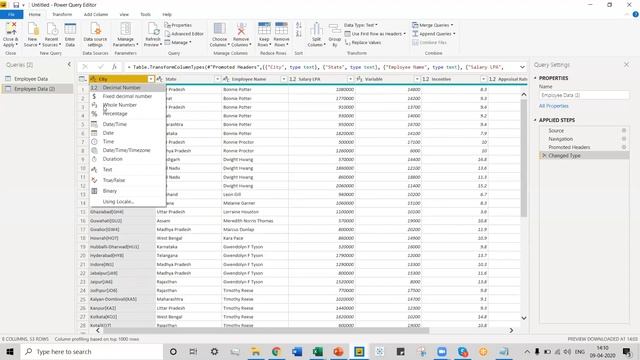Screen dimensions: 640x360
Task: Click Replace Values in the ribbon
Action: (363, 42)
